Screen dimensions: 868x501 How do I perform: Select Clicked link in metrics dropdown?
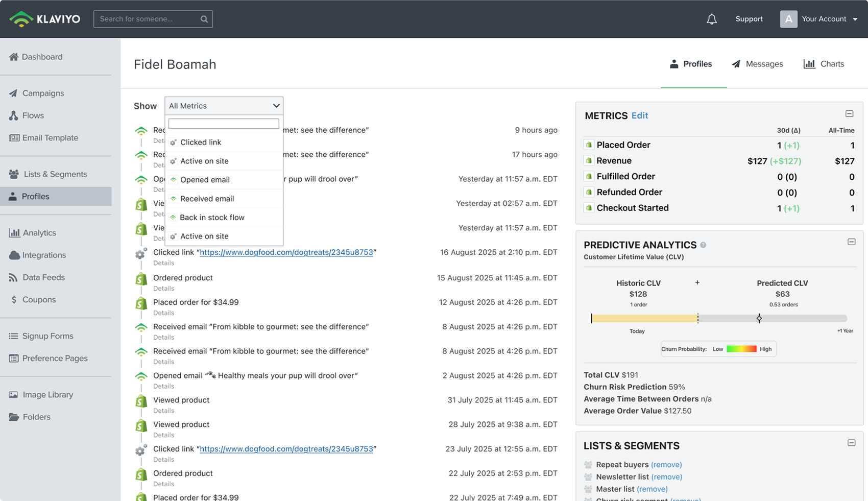224,142
